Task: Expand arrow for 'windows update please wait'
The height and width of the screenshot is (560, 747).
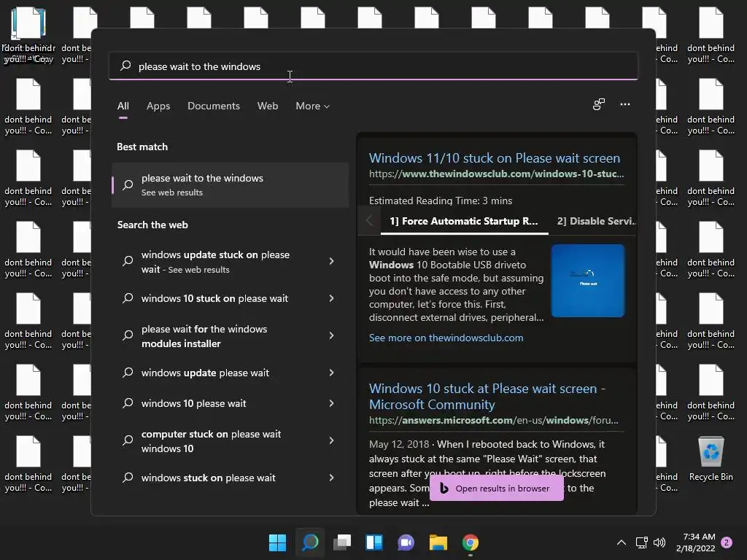Action: [332, 373]
